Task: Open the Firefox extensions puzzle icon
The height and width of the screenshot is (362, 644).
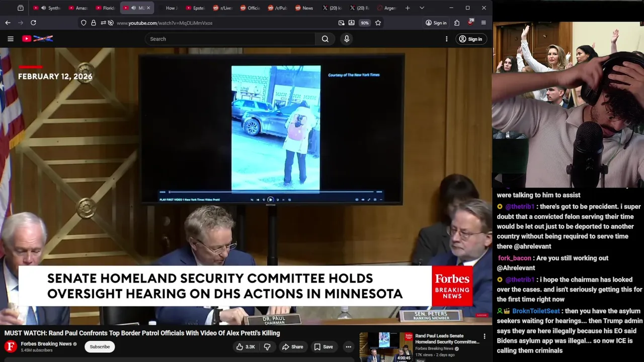Action: click(457, 23)
